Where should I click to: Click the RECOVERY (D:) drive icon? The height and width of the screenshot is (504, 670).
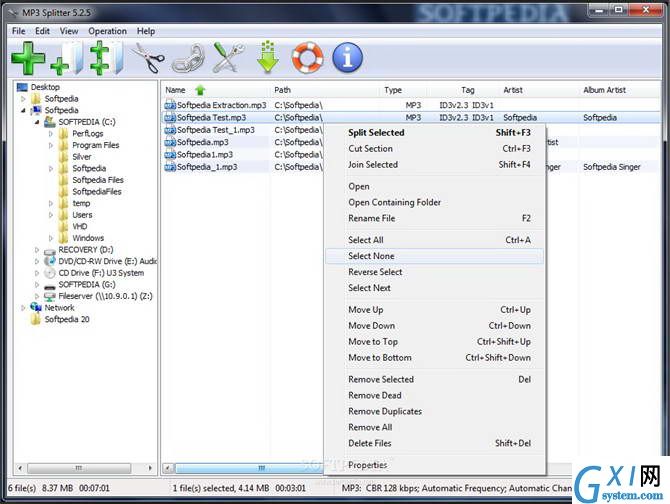50,250
